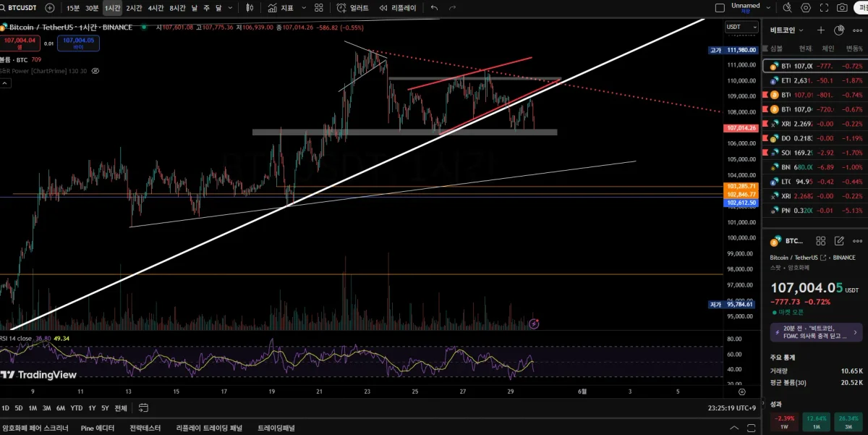Open the indicator templates grid icon
The width and height of the screenshot is (868, 435).
pyautogui.click(x=319, y=8)
